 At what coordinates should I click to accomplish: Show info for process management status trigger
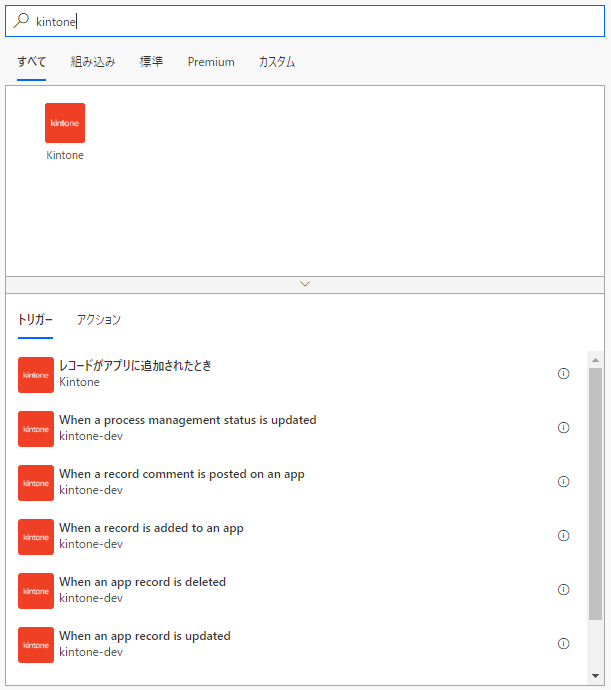point(563,428)
